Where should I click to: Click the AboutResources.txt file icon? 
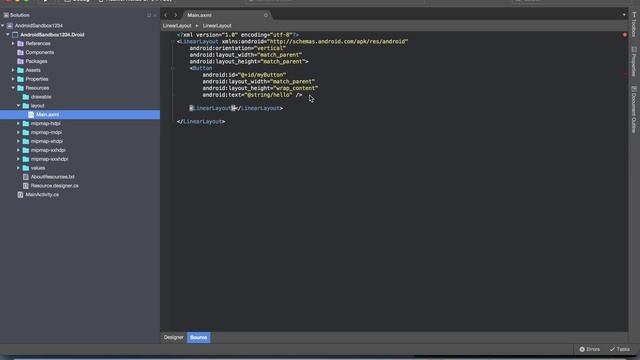point(26,177)
